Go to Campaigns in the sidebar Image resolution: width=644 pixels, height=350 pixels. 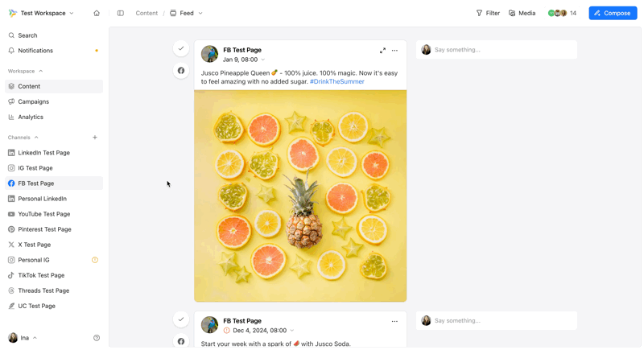click(x=33, y=101)
